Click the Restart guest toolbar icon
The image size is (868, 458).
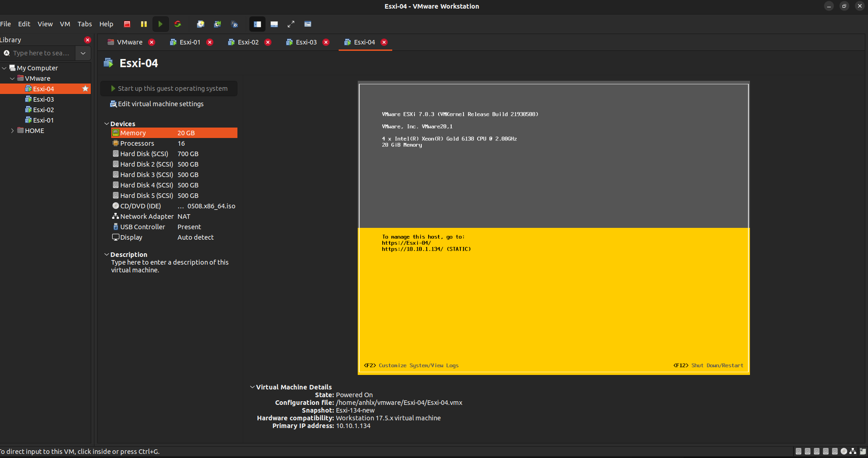coord(178,24)
